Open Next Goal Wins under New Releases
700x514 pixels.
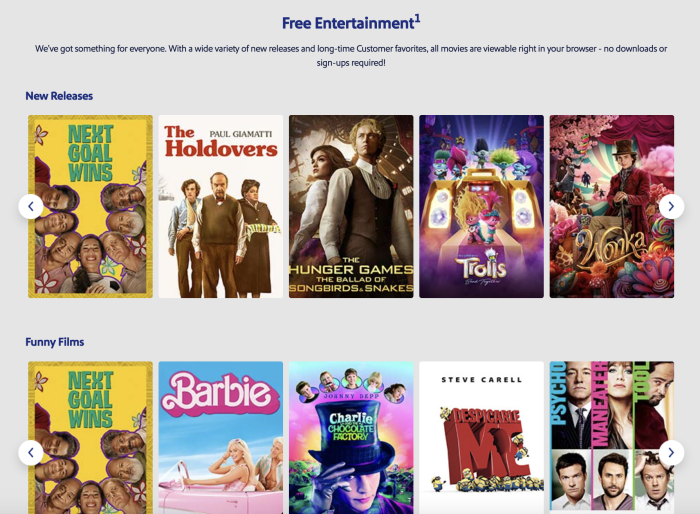point(90,206)
